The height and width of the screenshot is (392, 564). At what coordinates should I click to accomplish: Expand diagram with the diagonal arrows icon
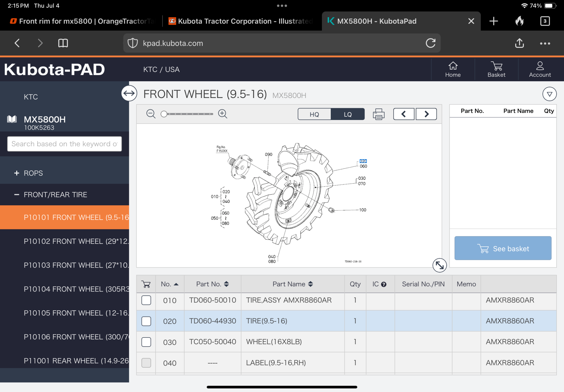[439, 265]
